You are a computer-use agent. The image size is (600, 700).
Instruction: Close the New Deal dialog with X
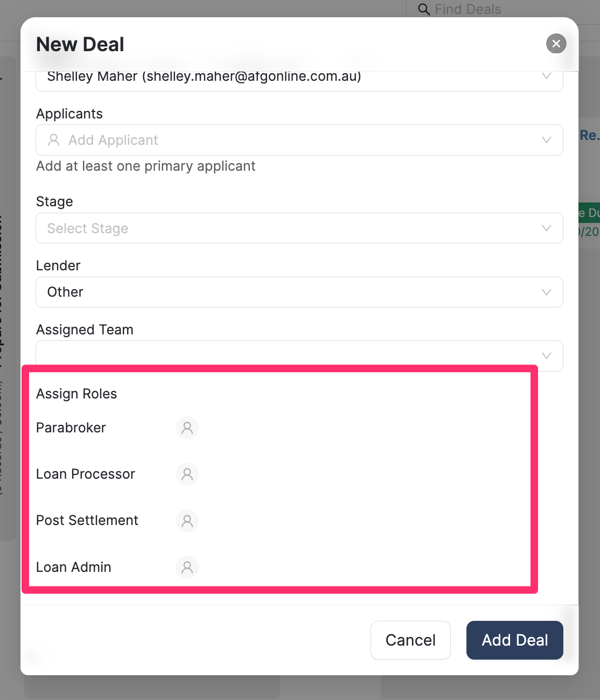(x=556, y=44)
